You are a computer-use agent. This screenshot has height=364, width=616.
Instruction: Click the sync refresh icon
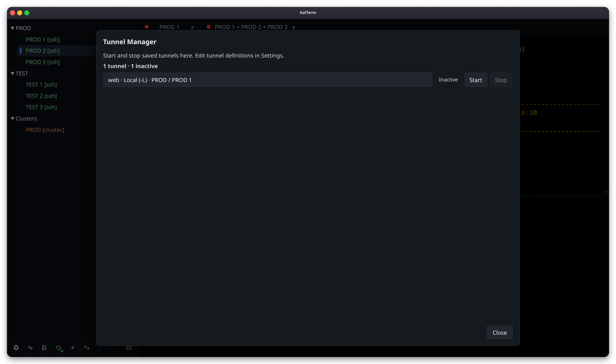pyautogui.click(x=58, y=347)
